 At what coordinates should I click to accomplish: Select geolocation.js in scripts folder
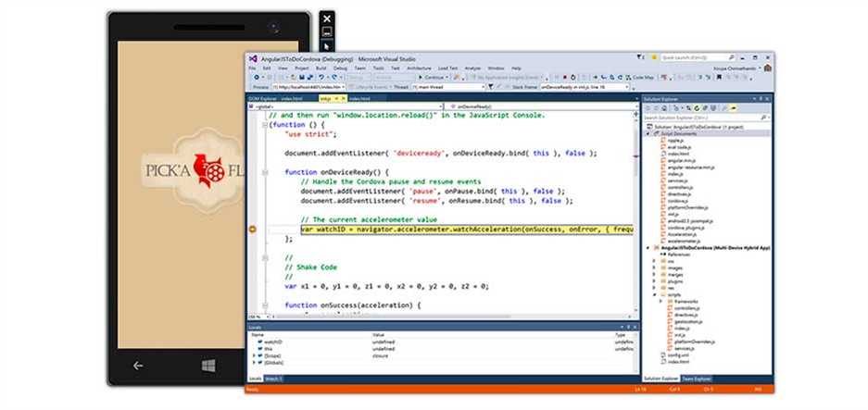click(688, 321)
